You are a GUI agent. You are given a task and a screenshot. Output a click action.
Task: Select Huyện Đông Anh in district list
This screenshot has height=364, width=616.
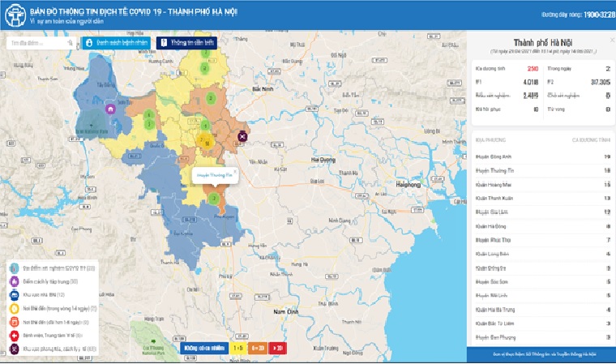[542, 156]
